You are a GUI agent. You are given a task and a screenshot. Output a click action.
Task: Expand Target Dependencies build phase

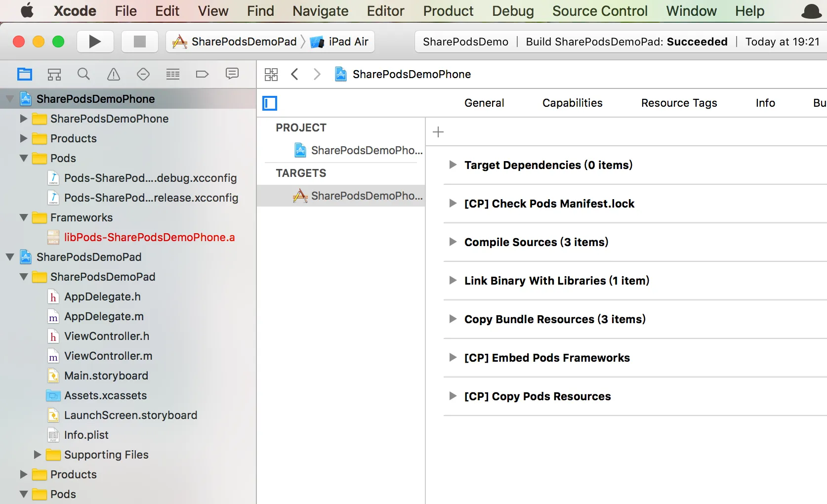coord(453,165)
